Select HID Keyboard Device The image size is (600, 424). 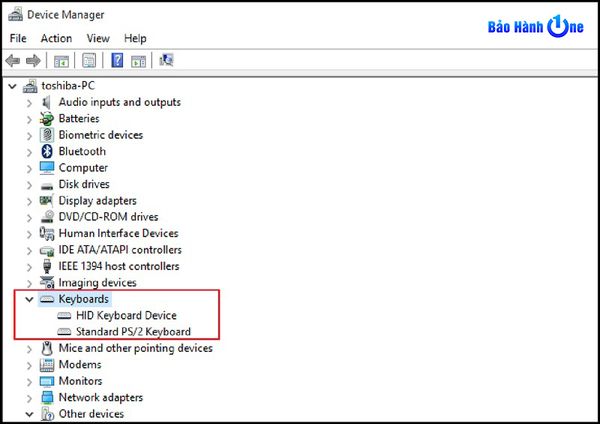click(x=126, y=315)
